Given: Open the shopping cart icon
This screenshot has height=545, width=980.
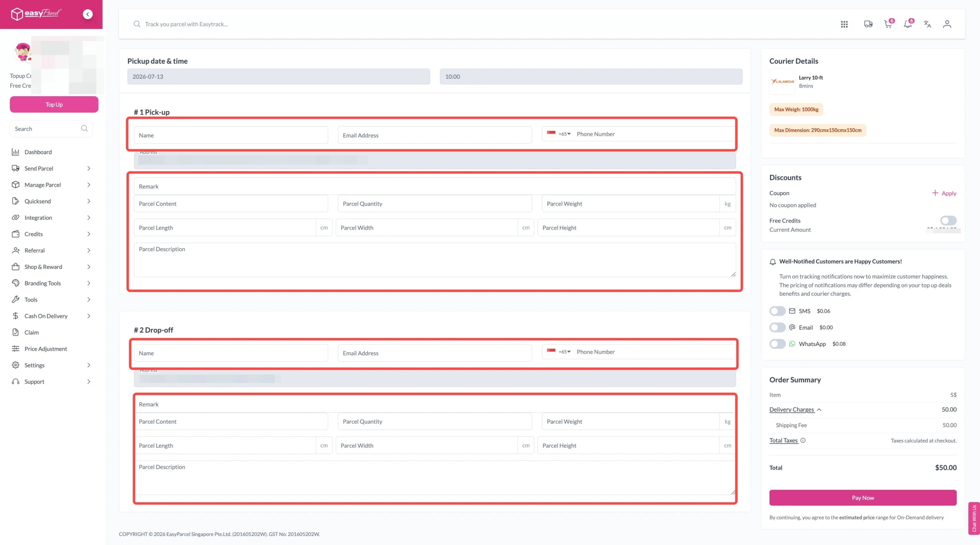Looking at the screenshot, I should [x=889, y=24].
